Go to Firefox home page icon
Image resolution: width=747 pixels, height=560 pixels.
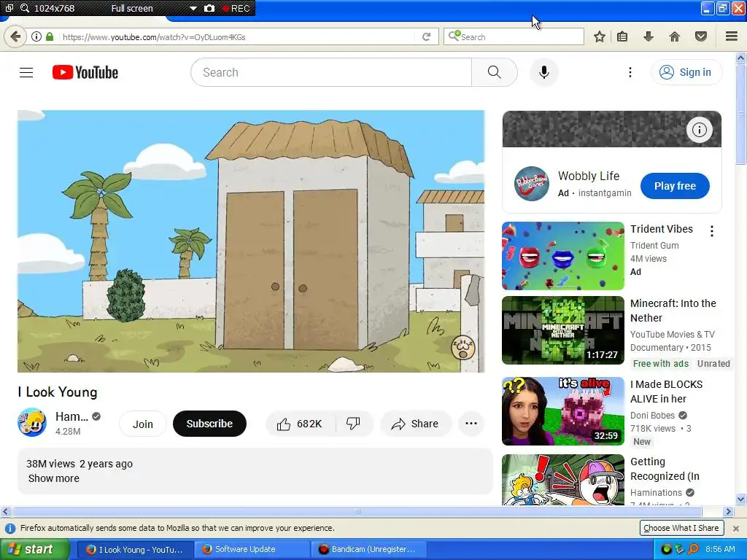[x=675, y=36]
